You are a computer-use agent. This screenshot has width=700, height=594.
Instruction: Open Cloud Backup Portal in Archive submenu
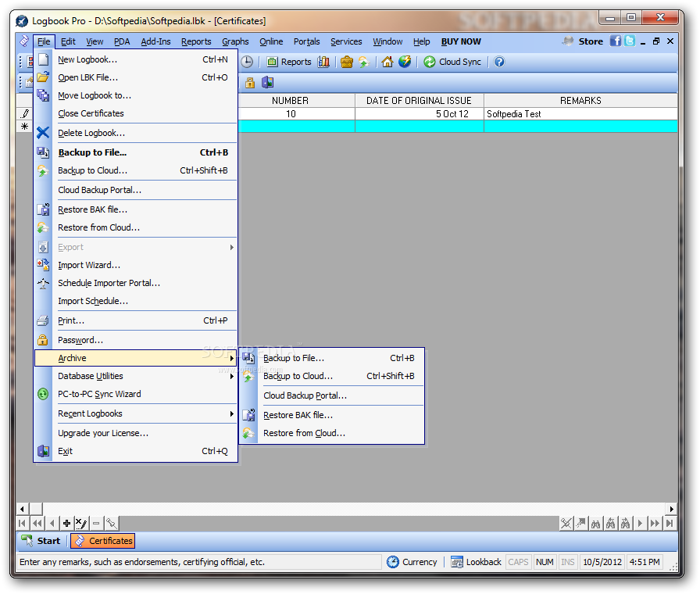pyautogui.click(x=332, y=395)
